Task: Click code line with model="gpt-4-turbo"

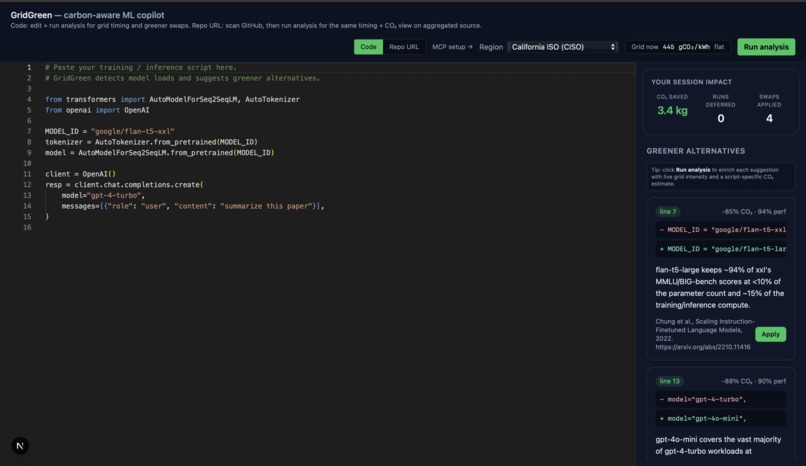Action: [x=103, y=195]
